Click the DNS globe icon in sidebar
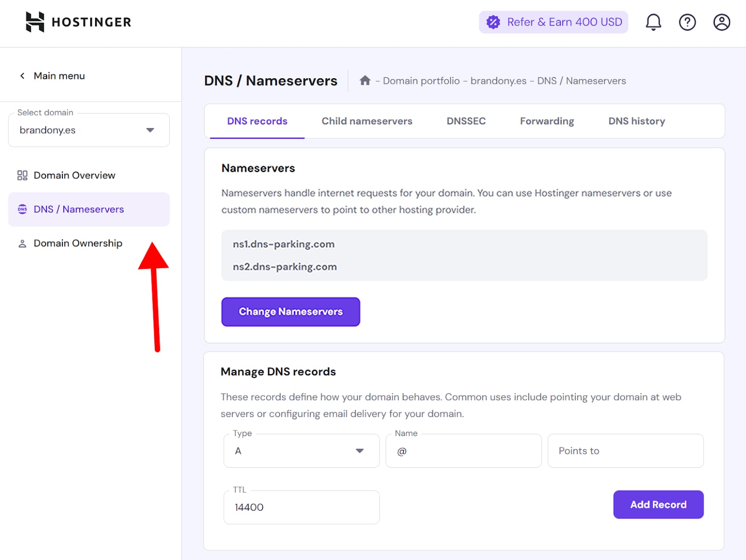 (22, 209)
